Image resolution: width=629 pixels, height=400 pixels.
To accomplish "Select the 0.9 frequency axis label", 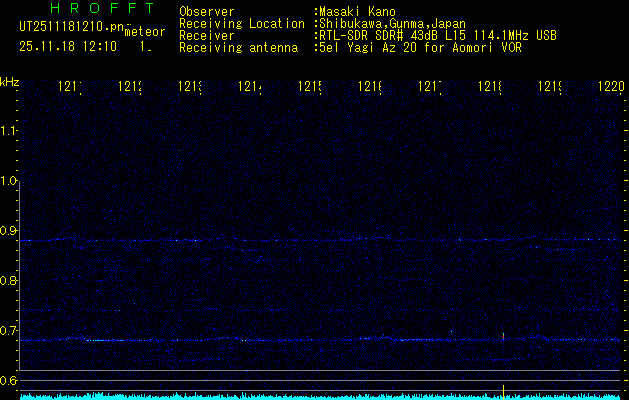I will (10, 231).
